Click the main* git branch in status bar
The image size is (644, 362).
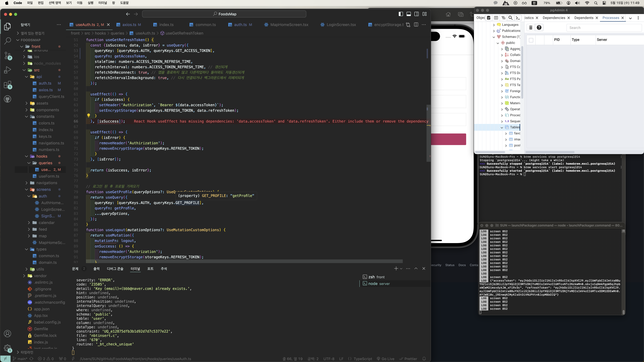[x=20, y=359]
